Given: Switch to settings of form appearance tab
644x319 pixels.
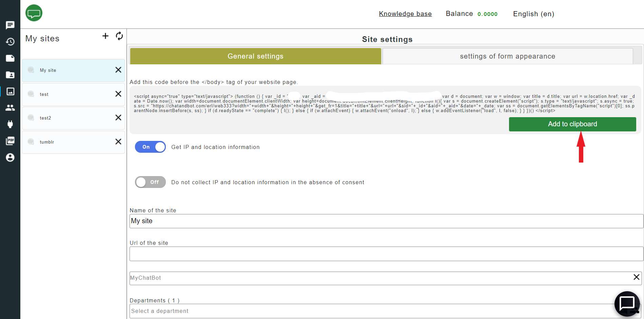Looking at the screenshot, I should [507, 56].
